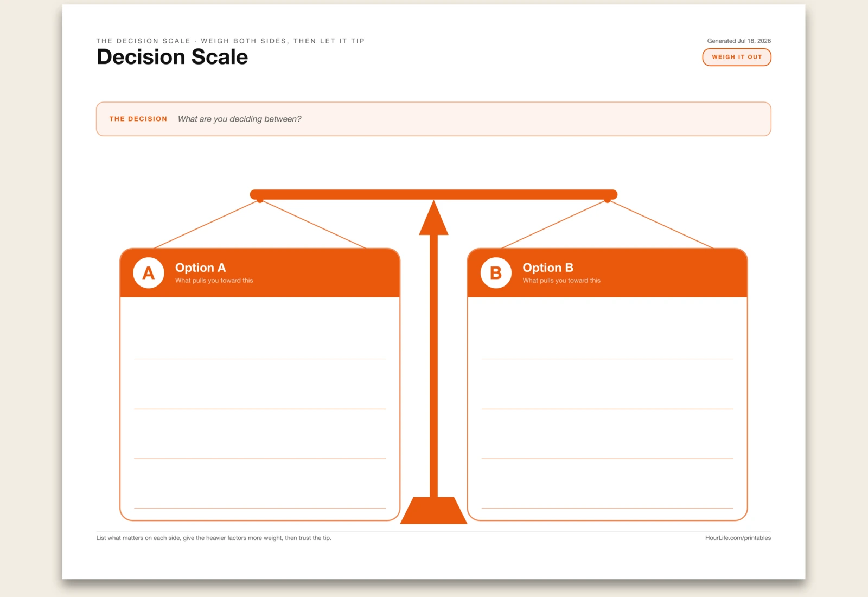Click the scale base pedestal
Image resolution: width=868 pixels, height=597 pixels.
point(433,510)
